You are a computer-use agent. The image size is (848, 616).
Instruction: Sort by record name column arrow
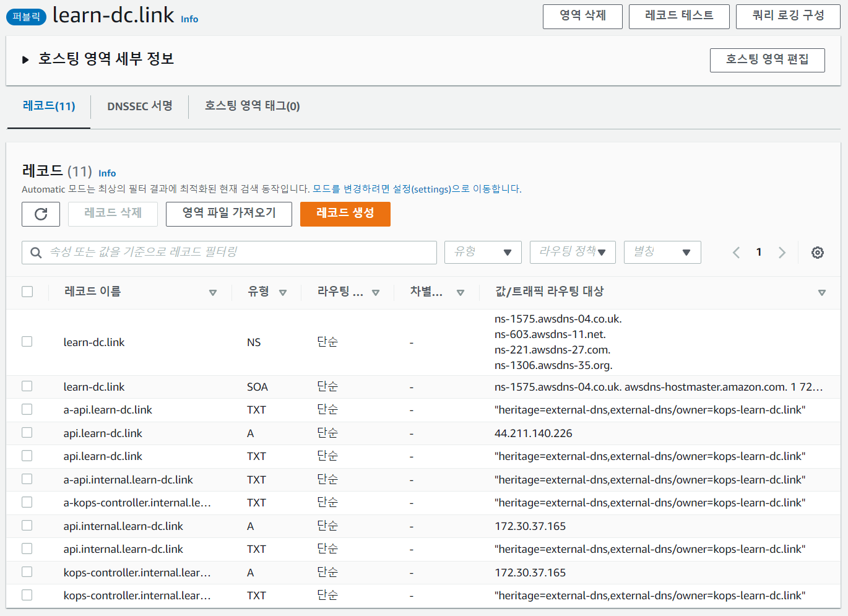[x=213, y=293]
